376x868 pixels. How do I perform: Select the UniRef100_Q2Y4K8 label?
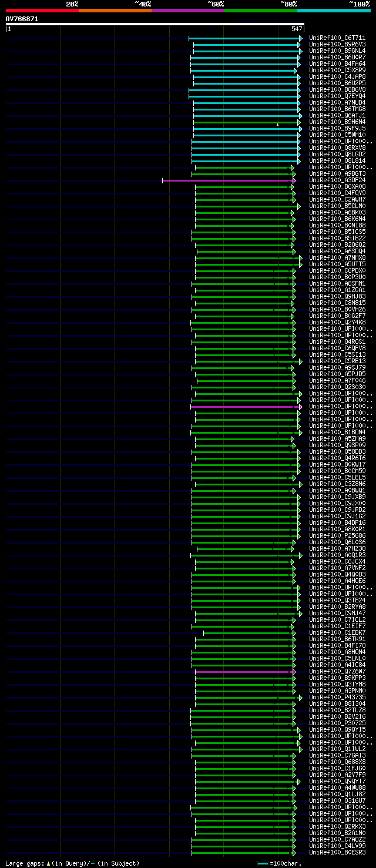click(x=337, y=323)
